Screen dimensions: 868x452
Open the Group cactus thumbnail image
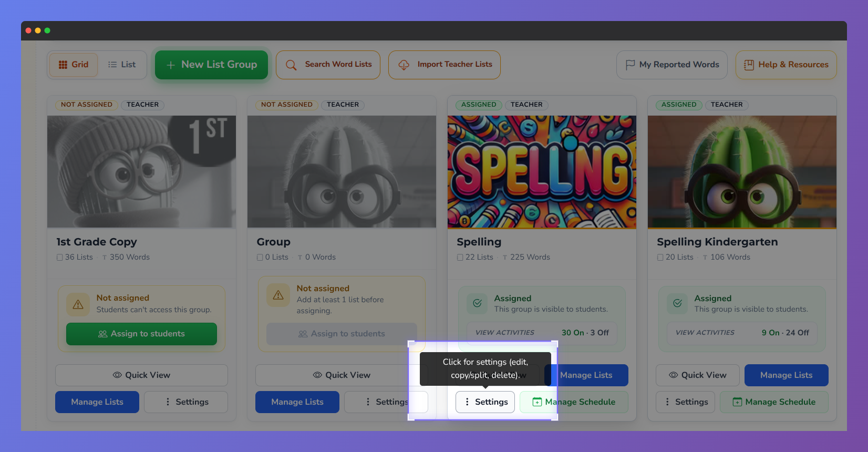(342, 172)
